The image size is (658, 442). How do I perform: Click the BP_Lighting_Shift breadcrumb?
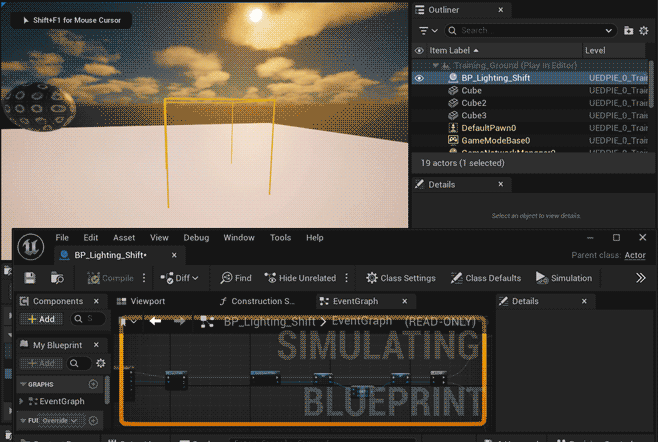click(269, 322)
